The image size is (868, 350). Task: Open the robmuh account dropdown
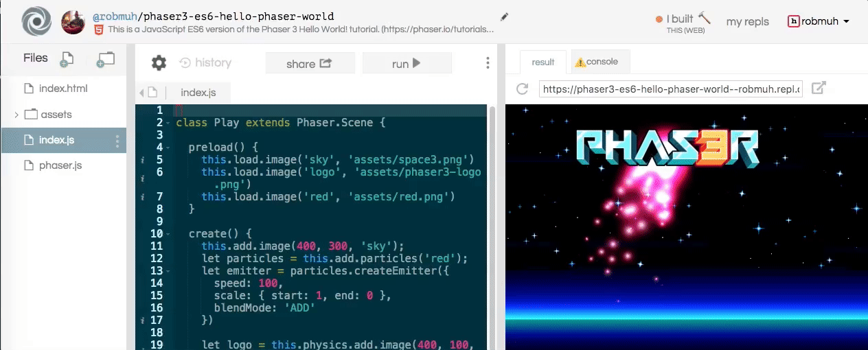[x=819, y=21]
